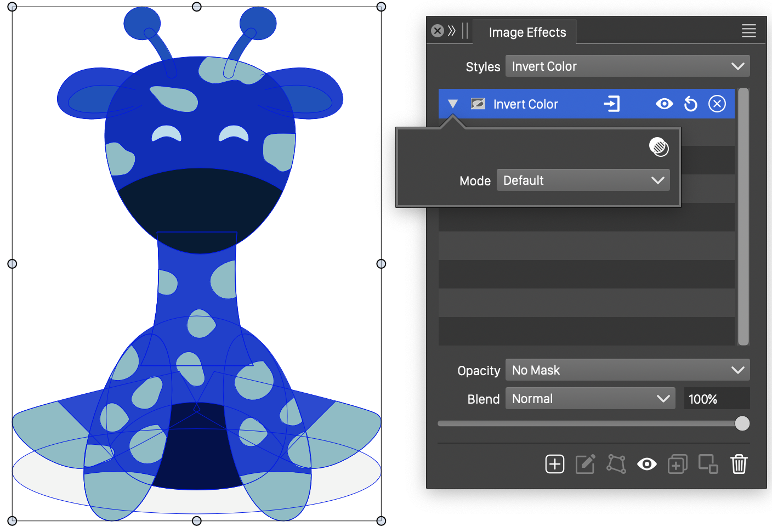Click the edit effect pencil icon

(x=585, y=464)
